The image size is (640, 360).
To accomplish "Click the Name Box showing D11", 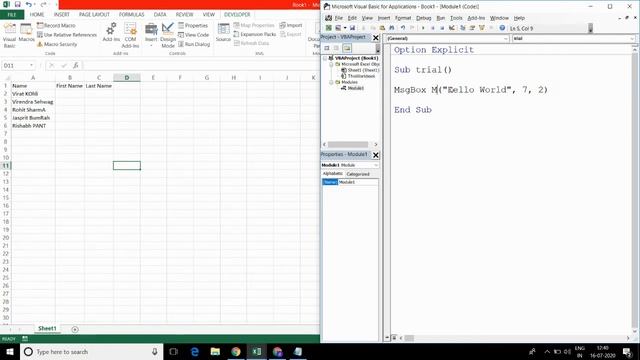I will pyautogui.click(x=15, y=65).
